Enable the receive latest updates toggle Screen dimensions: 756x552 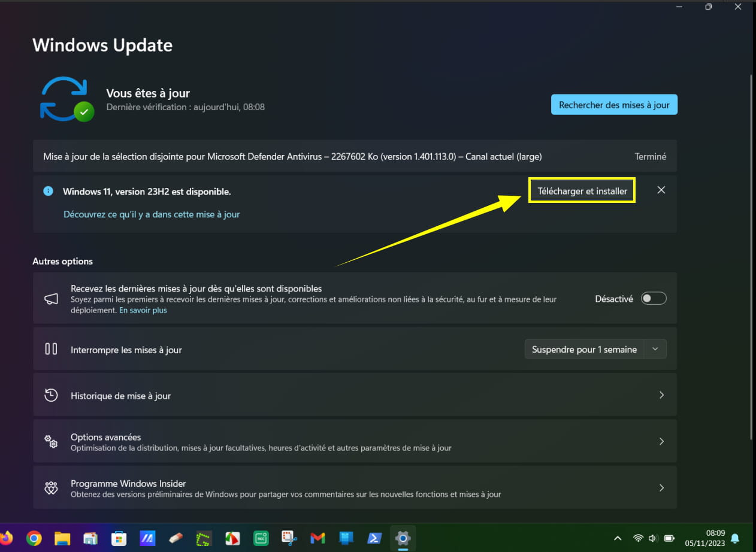point(654,298)
